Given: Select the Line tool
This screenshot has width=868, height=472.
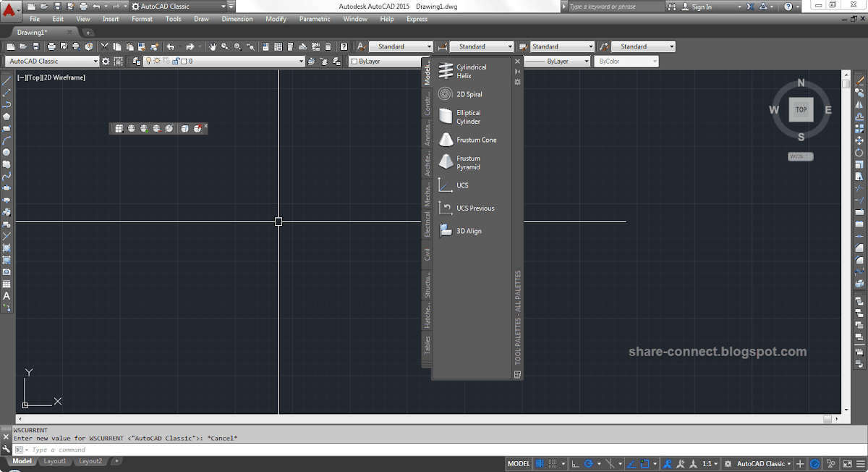Looking at the screenshot, I should pyautogui.click(x=7, y=80).
